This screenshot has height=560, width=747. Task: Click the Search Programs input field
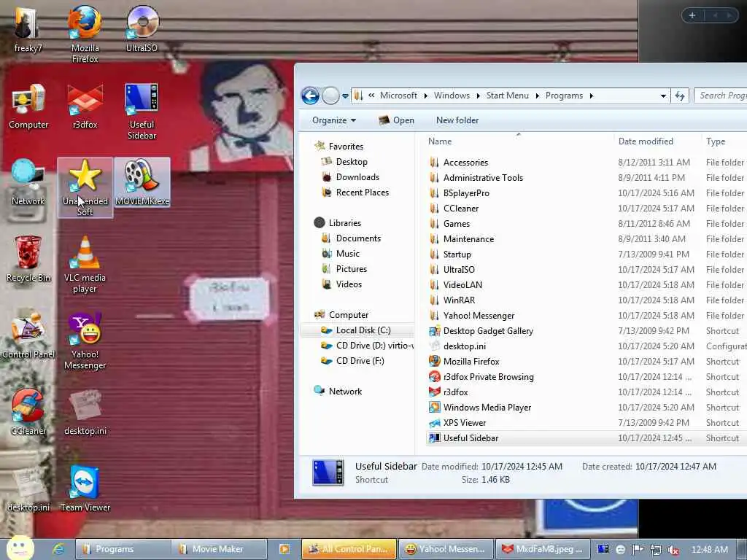click(720, 96)
